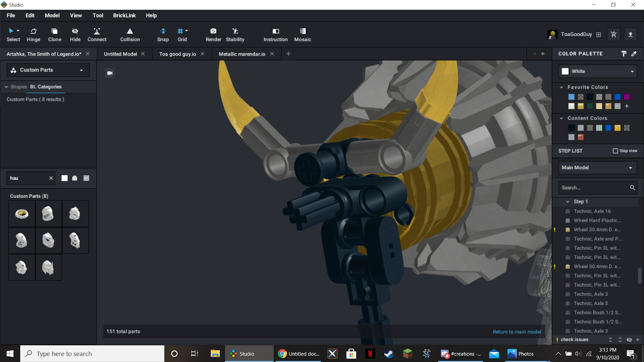Select the BL Categories tab

[46, 87]
